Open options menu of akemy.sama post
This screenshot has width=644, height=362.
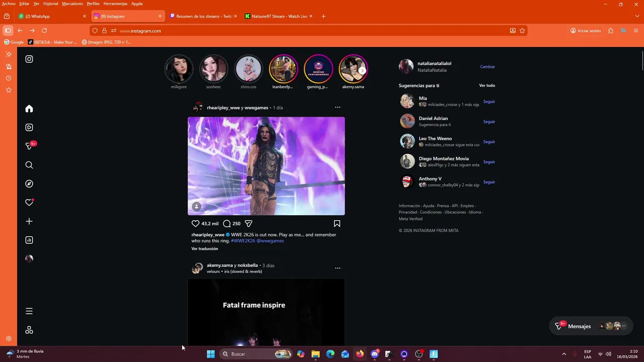(338, 268)
